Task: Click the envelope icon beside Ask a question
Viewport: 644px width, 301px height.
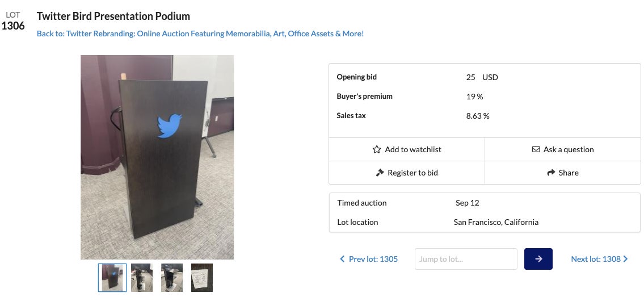Action: point(536,150)
